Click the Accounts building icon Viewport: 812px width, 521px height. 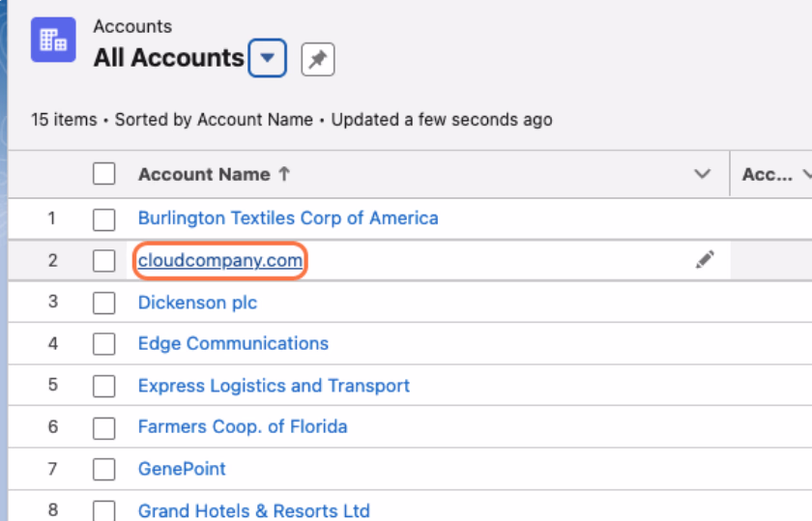pos(53,40)
